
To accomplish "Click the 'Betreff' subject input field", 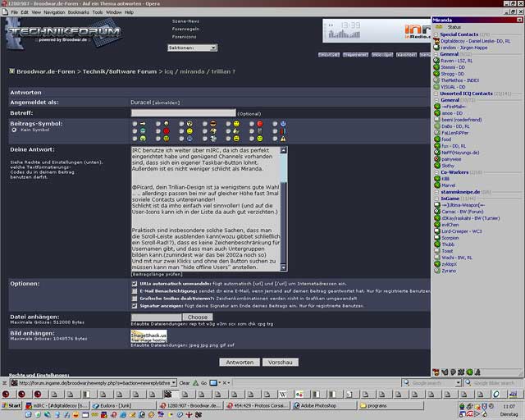I will pos(184,113).
